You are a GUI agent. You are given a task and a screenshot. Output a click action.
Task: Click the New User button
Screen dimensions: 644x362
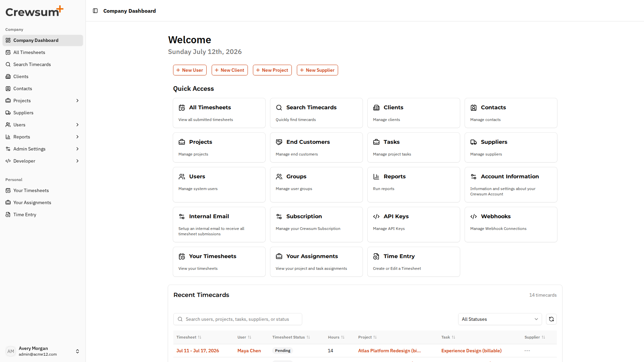pos(190,70)
